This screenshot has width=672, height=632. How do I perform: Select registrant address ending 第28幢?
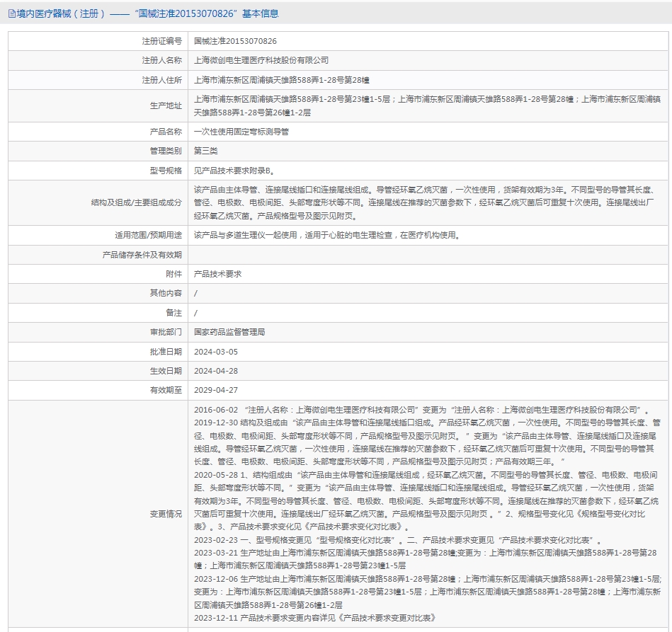coord(282,80)
